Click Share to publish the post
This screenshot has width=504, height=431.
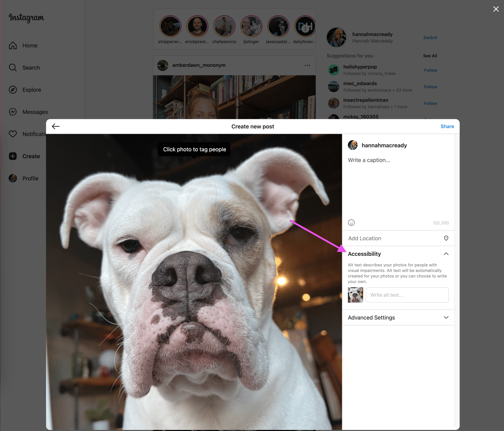(447, 126)
